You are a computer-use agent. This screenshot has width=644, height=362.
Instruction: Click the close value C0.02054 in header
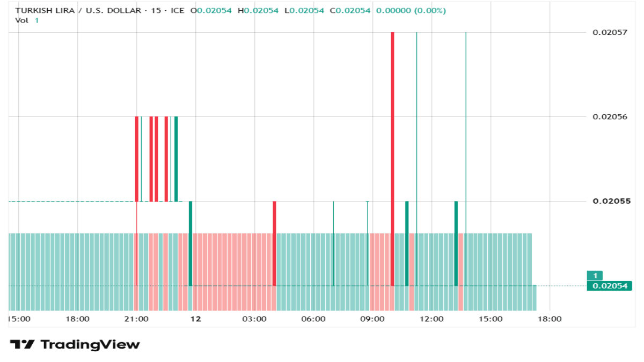point(350,11)
